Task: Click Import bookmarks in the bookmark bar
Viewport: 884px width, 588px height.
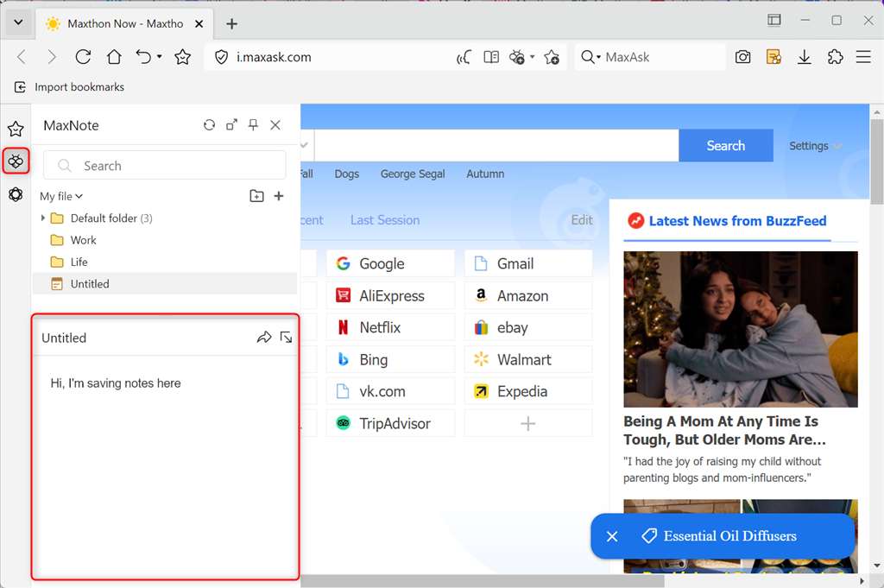Action: [x=69, y=87]
